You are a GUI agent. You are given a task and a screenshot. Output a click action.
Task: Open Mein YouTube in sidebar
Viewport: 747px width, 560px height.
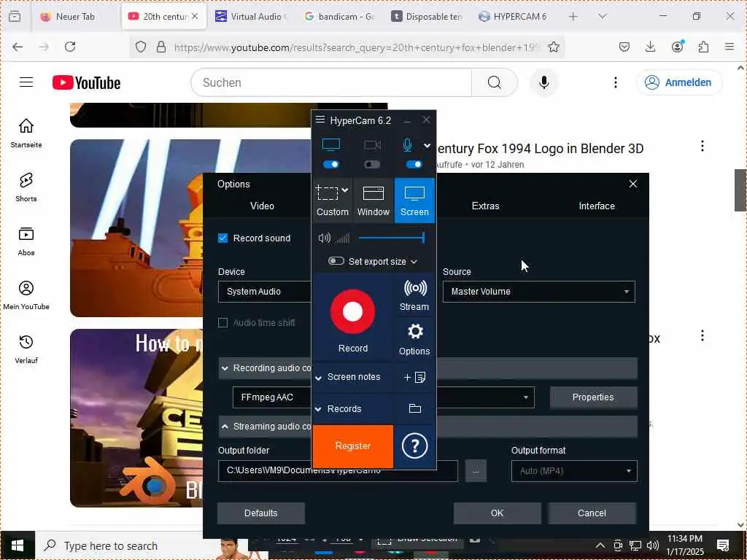26,295
